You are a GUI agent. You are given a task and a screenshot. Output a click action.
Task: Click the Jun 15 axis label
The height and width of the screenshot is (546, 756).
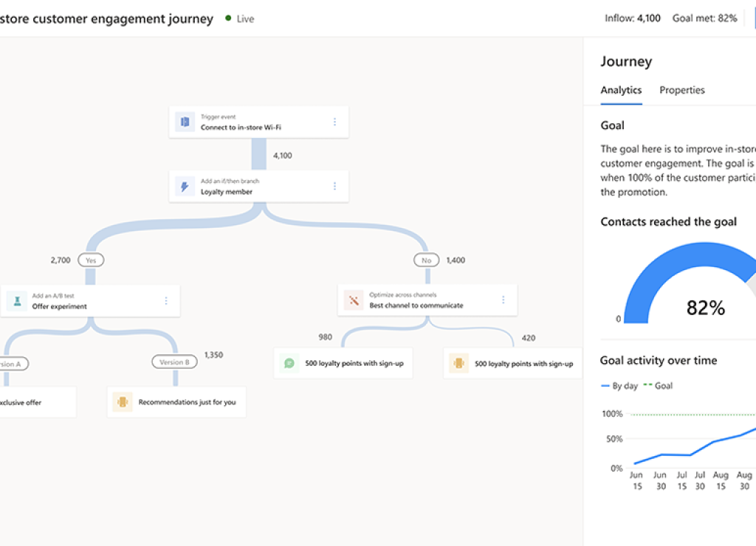pos(637,480)
